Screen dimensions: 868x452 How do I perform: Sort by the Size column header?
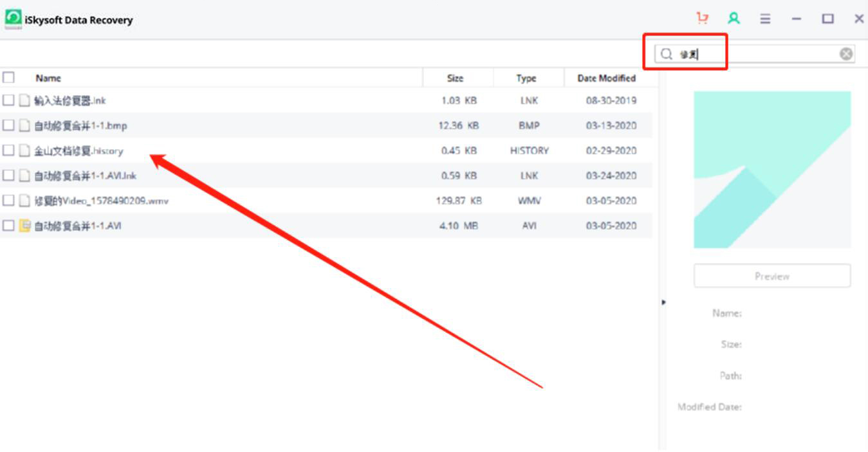click(455, 78)
